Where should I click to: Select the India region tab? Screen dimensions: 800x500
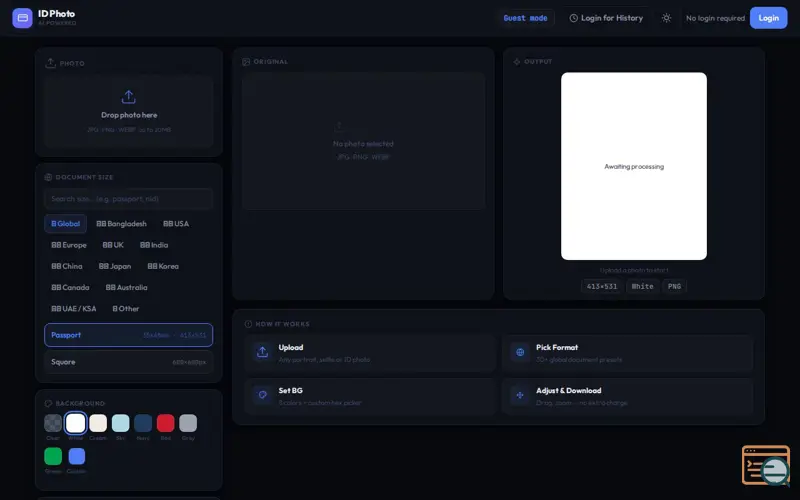[x=154, y=245]
